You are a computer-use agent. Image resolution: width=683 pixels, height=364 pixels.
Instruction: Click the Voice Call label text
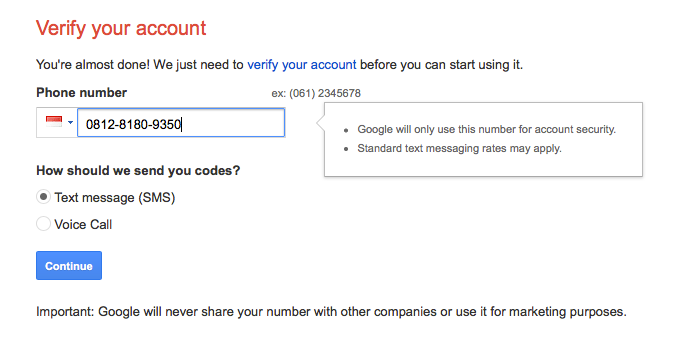83,225
